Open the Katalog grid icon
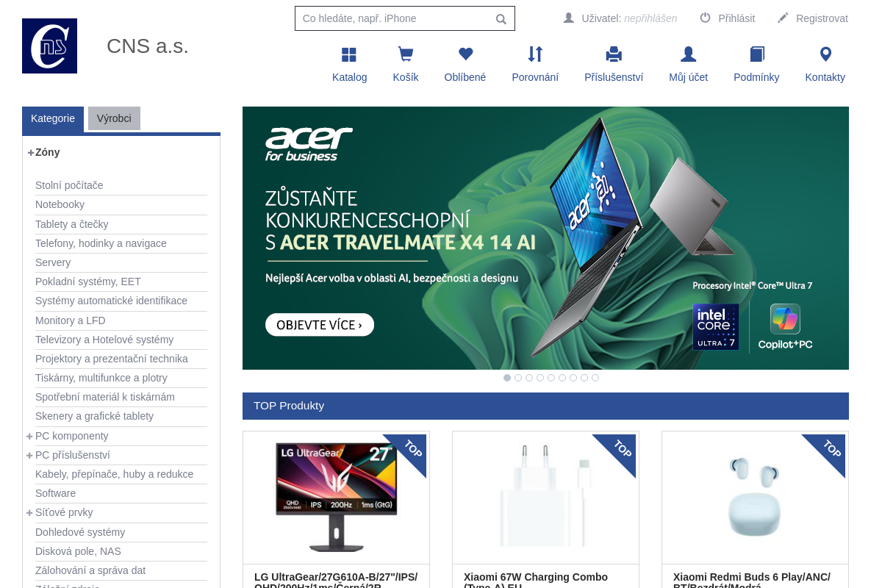This screenshot has width=882, height=588. tap(349, 54)
